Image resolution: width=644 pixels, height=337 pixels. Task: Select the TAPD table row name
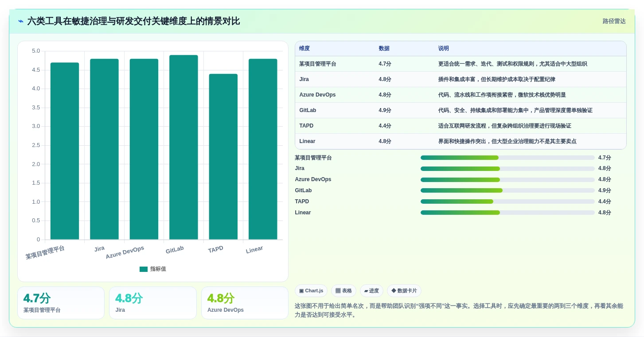pyautogui.click(x=306, y=126)
